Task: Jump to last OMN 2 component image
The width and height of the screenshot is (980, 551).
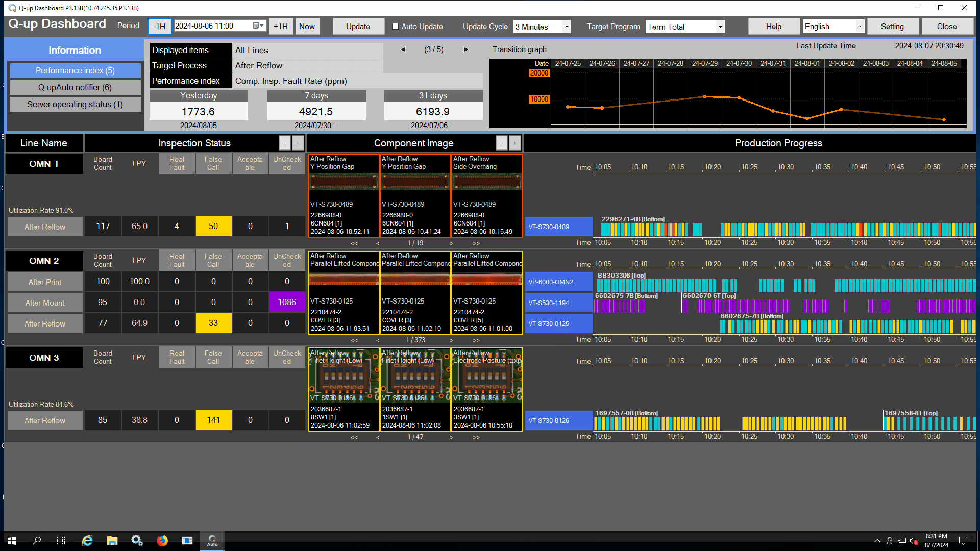Action: [x=476, y=340]
